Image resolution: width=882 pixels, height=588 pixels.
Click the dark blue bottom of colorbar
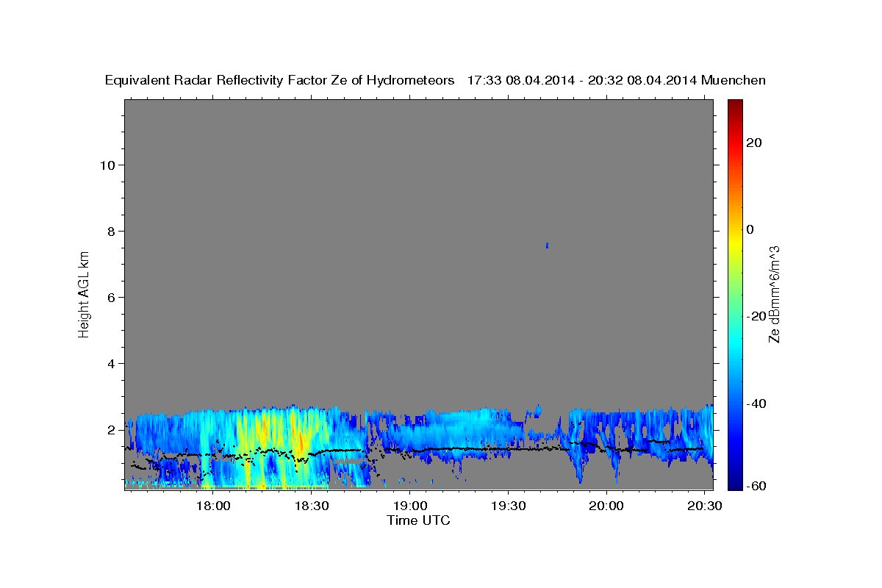pyautogui.click(x=735, y=484)
